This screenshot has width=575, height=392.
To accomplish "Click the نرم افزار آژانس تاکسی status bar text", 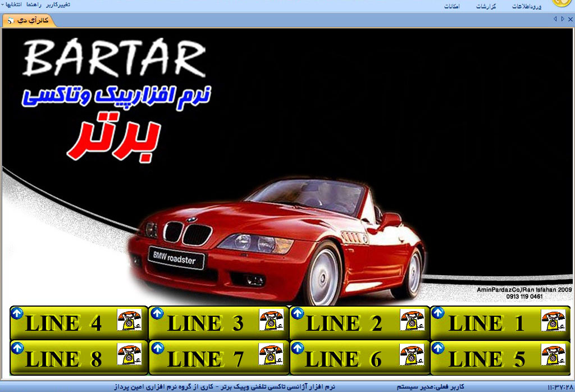I will (x=225, y=387).
